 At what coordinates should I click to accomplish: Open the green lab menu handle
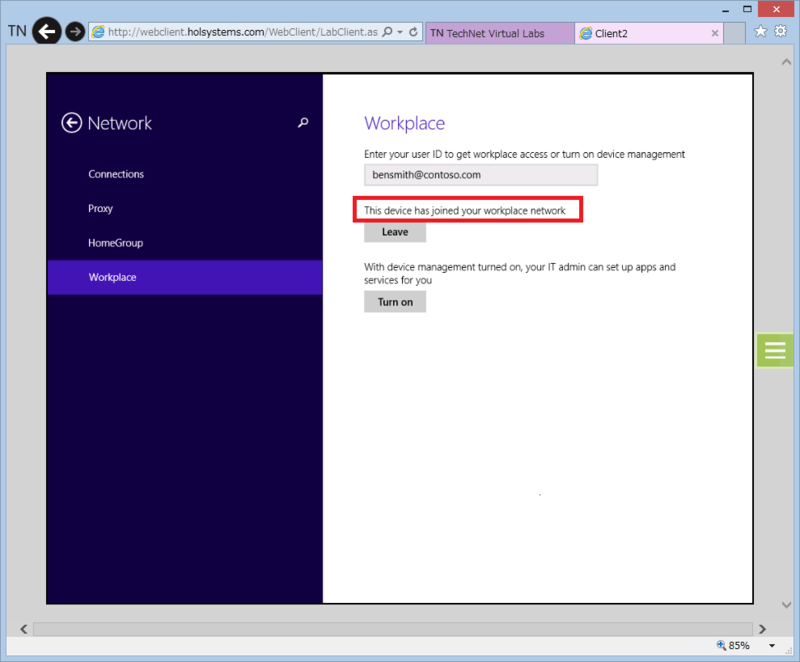pyautogui.click(x=774, y=350)
